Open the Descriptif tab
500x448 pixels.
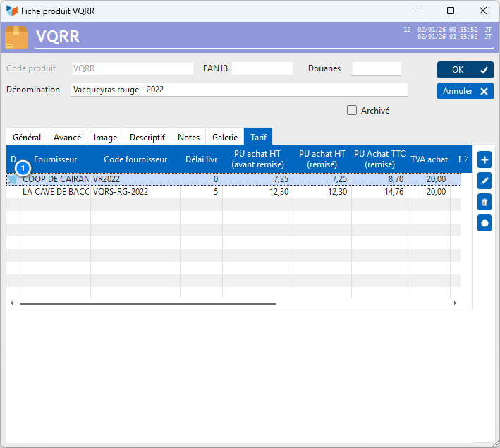[x=147, y=138]
